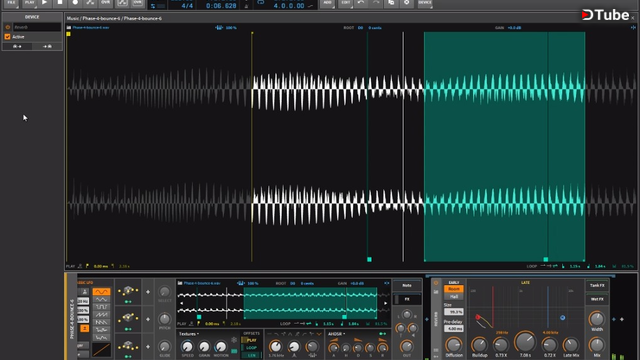Click the large 7.08 s decay knob

525,342
